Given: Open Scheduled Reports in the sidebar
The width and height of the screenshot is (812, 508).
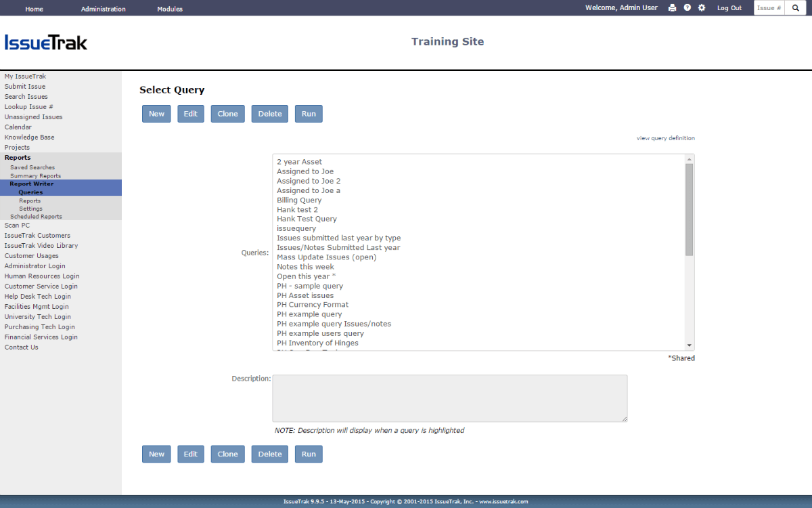Looking at the screenshot, I should (x=36, y=217).
